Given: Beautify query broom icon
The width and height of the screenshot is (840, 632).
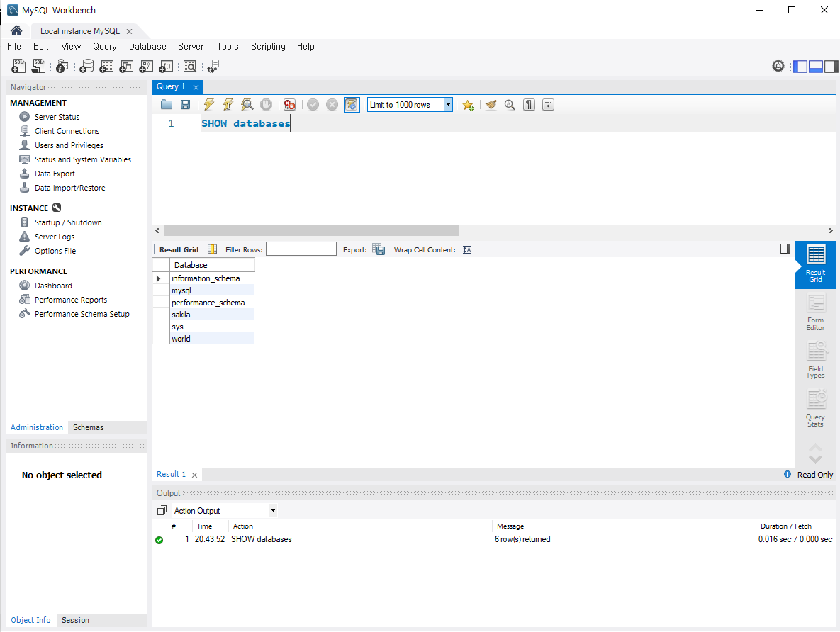Looking at the screenshot, I should pyautogui.click(x=491, y=104).
